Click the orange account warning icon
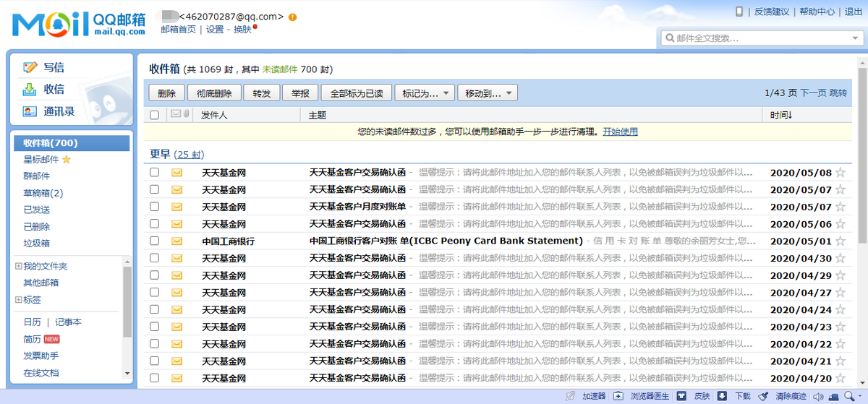The height and width of the screenshot is (404, 868). click(292, 16)
